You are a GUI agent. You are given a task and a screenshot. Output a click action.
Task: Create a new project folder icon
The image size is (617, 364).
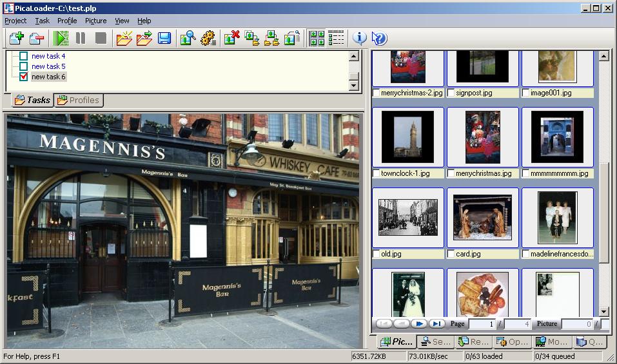(x=124, y=38)
